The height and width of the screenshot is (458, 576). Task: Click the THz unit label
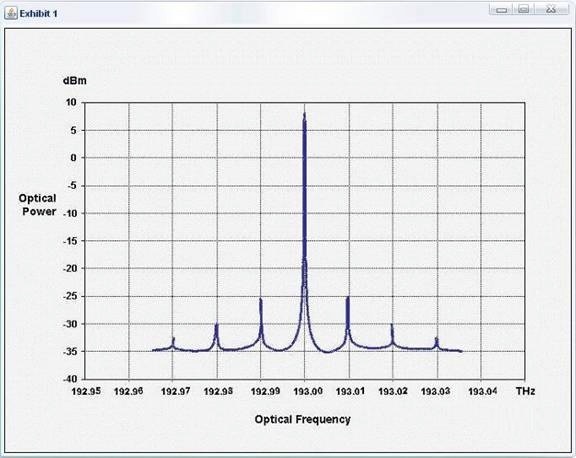[x=525, y=391]
